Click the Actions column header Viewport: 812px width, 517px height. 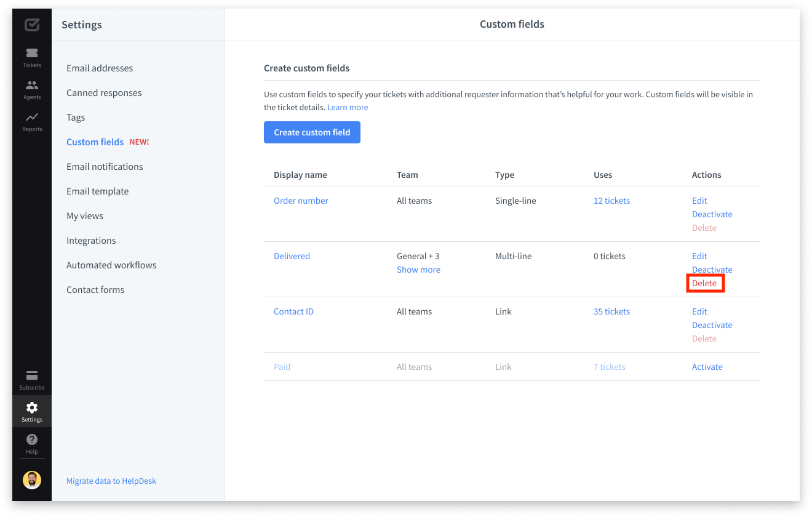pyautogui.click(x=707, y=175)
